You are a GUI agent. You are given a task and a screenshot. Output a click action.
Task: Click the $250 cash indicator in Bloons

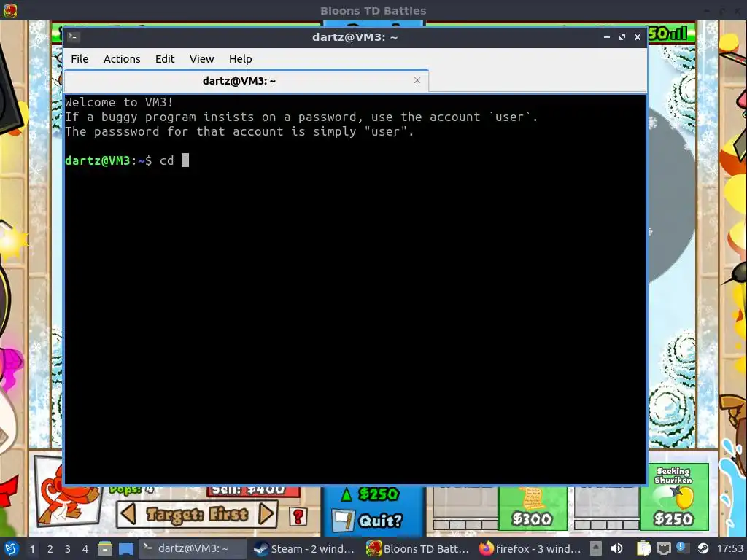371,495
